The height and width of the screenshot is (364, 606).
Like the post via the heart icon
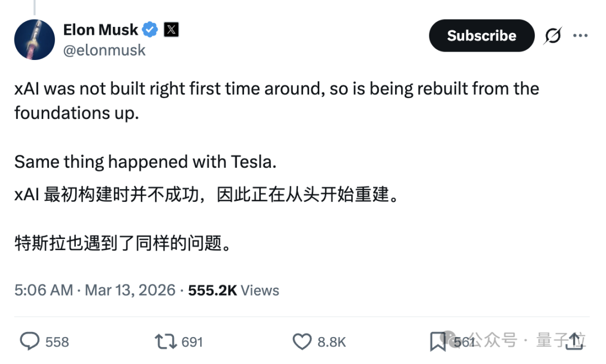[302, 341]
